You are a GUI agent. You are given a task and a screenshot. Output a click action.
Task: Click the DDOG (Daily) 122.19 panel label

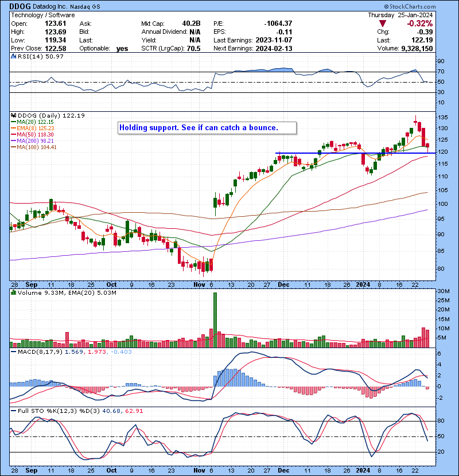51,116
